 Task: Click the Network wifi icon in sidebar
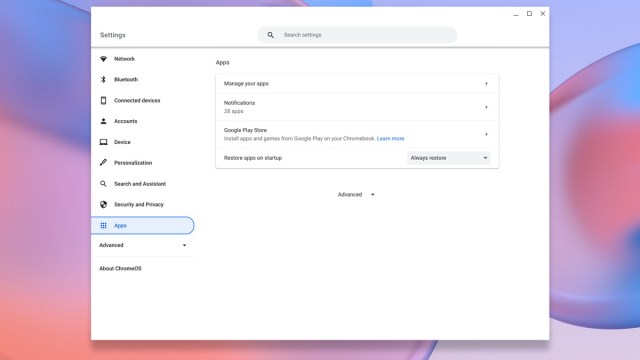click(x=104, y=59)
